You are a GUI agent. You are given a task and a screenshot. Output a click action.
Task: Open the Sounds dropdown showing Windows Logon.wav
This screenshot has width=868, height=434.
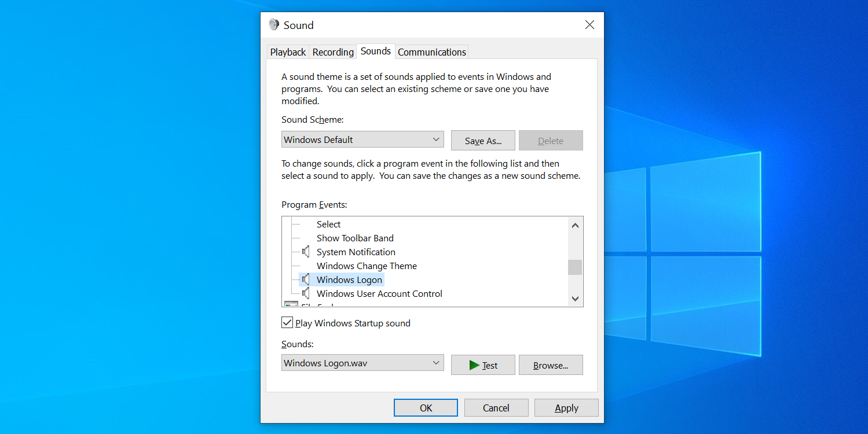coord(362,363)
